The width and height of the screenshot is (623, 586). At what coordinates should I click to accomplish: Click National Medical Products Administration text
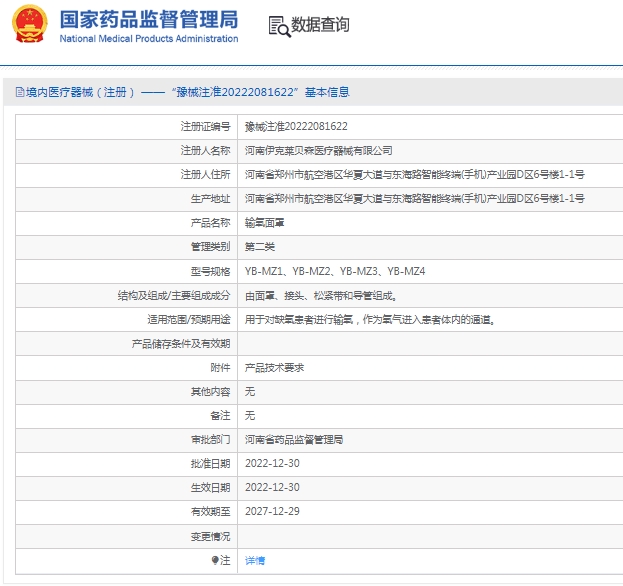click(x=149, y=39)
